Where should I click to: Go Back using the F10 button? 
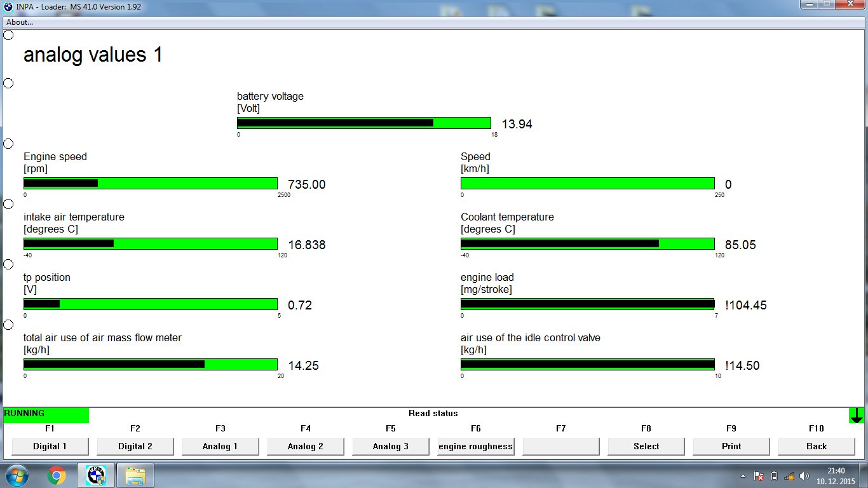click(817, 446)
